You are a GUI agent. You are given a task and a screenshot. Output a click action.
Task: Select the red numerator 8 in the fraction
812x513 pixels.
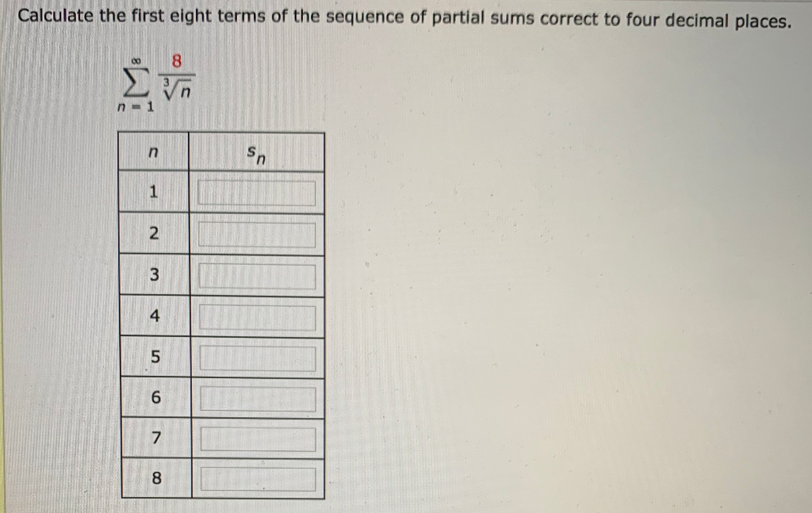click(x=176, y=60)
